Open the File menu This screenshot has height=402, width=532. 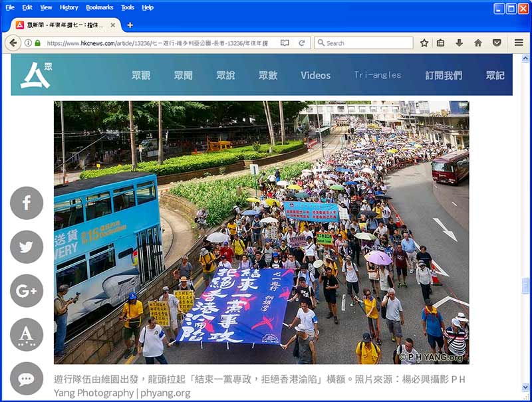[10, 7]
